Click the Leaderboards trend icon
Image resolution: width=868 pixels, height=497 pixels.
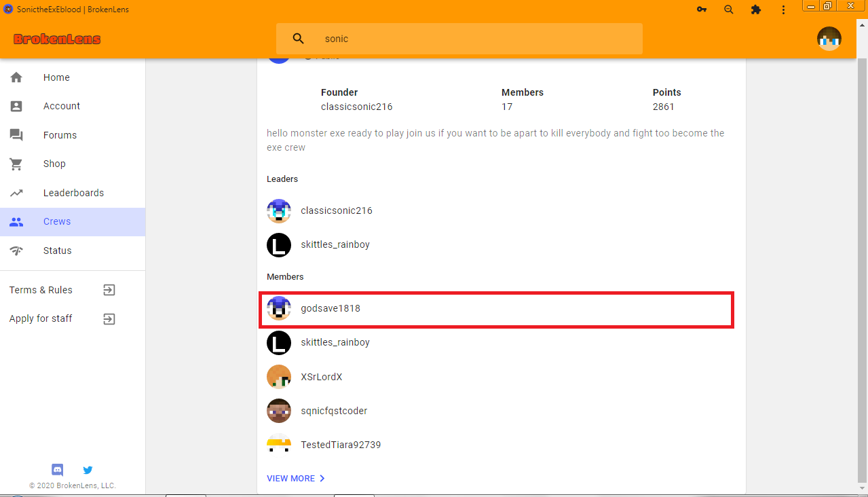pyautogui.click(x=16, y=193)
